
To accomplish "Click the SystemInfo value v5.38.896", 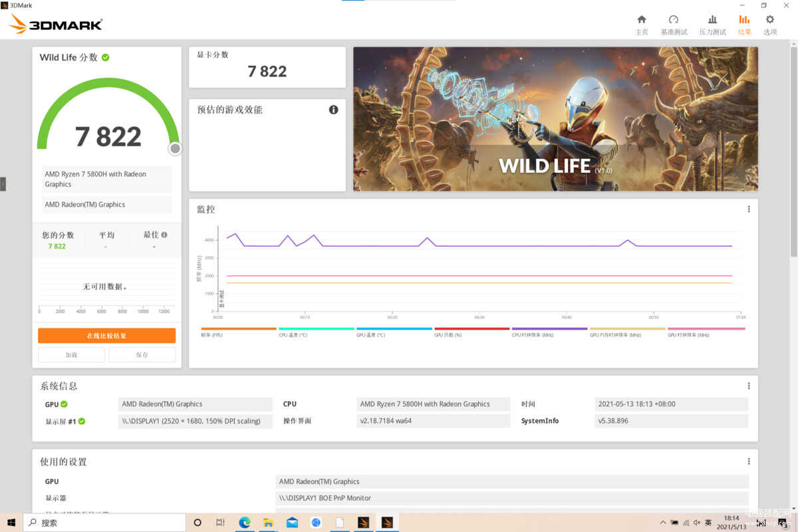I will click(x=671, y=421).
